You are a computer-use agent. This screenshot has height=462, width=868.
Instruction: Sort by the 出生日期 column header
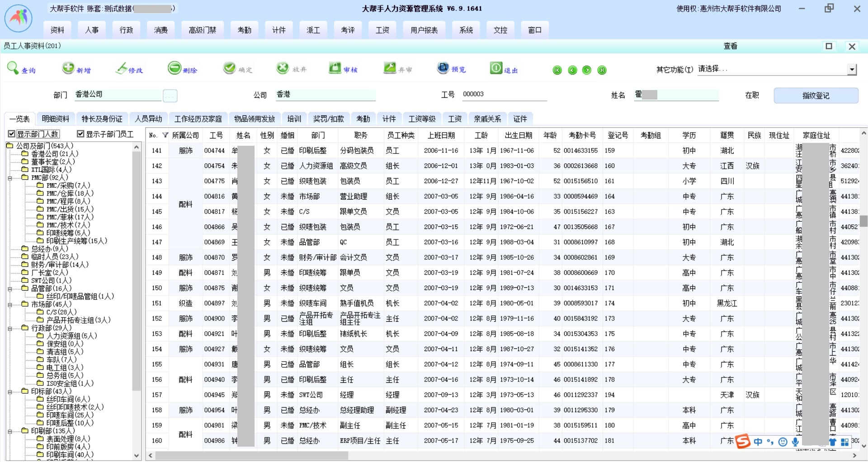tap(519, 135)
